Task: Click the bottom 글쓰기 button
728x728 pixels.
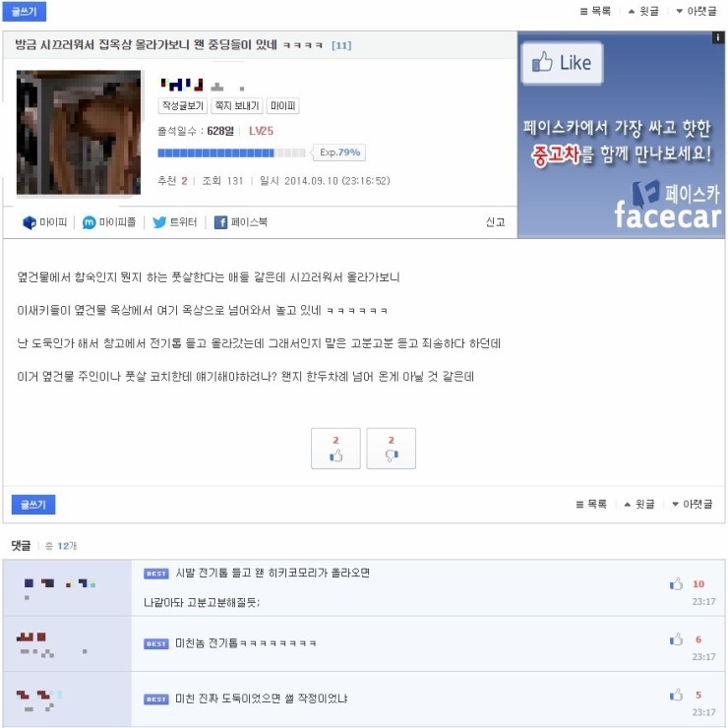Action: (x=33, y=505)
